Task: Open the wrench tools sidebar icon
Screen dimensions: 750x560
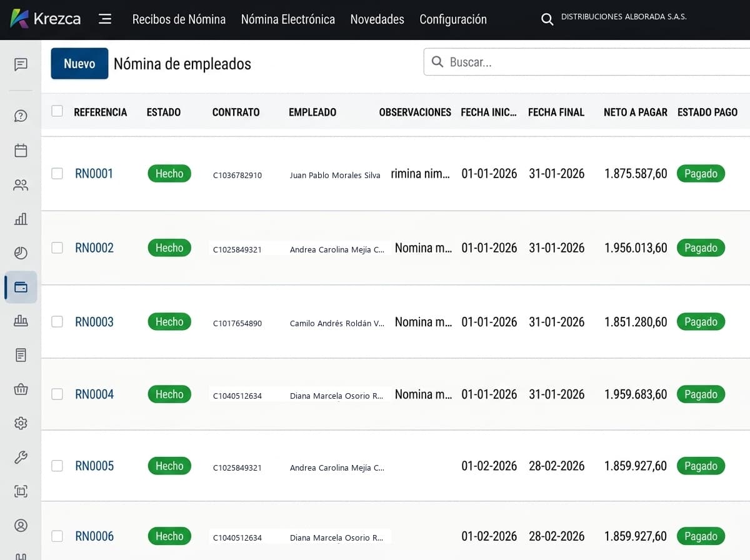Action: (x=21, y=457)
